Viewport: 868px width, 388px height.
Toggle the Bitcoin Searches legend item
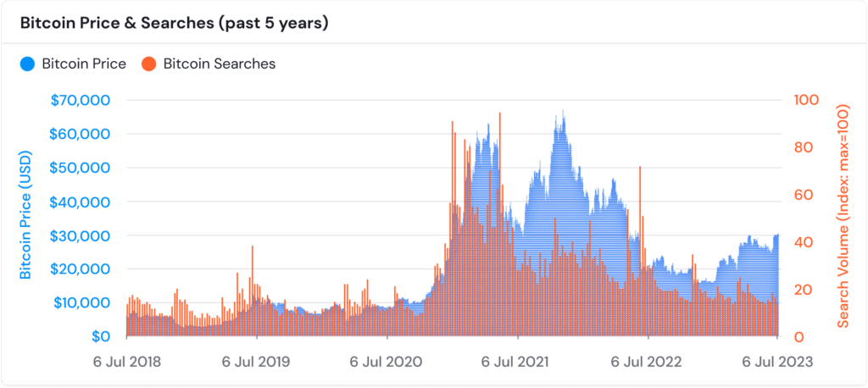pos(209,64)
